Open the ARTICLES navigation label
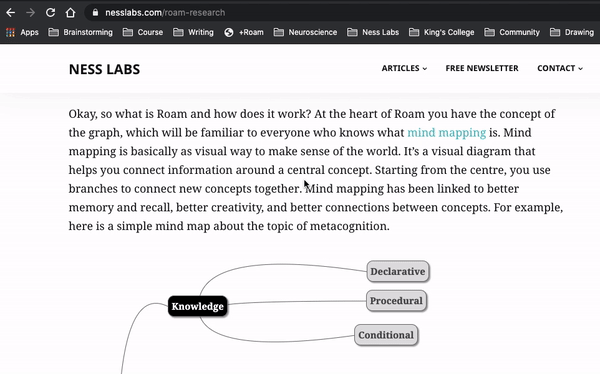600x374 pixels. click(x=400, y=68)
